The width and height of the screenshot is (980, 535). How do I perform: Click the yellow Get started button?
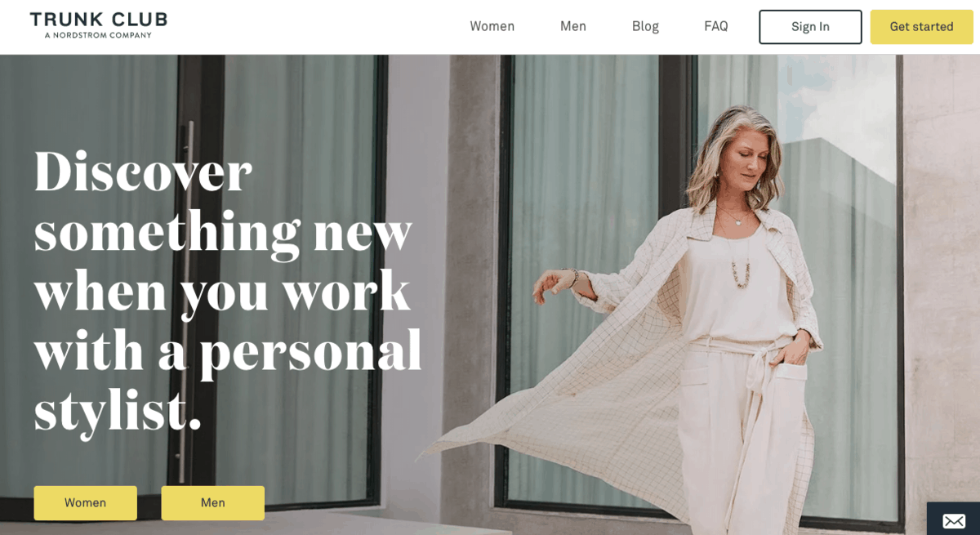(921, 27)
